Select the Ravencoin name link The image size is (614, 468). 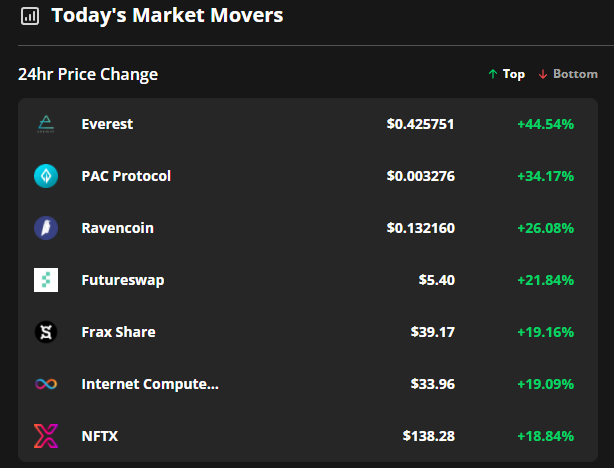click(117, 228)
